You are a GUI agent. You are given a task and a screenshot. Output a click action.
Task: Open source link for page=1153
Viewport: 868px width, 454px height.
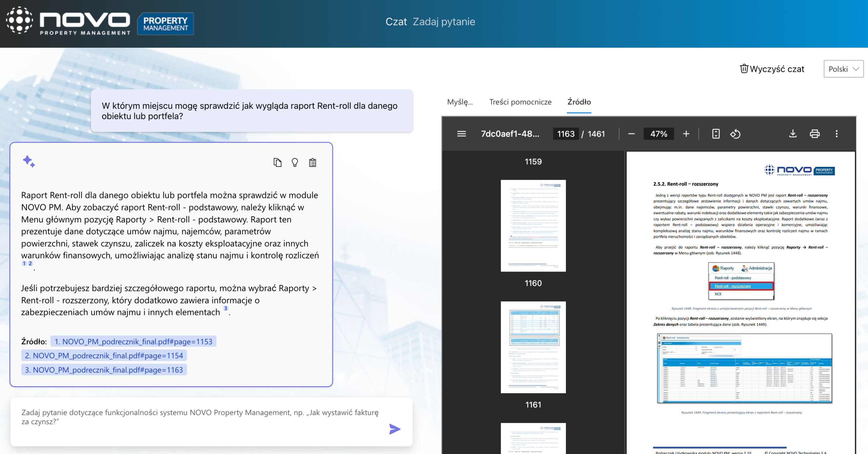click(x=133, y=341)
